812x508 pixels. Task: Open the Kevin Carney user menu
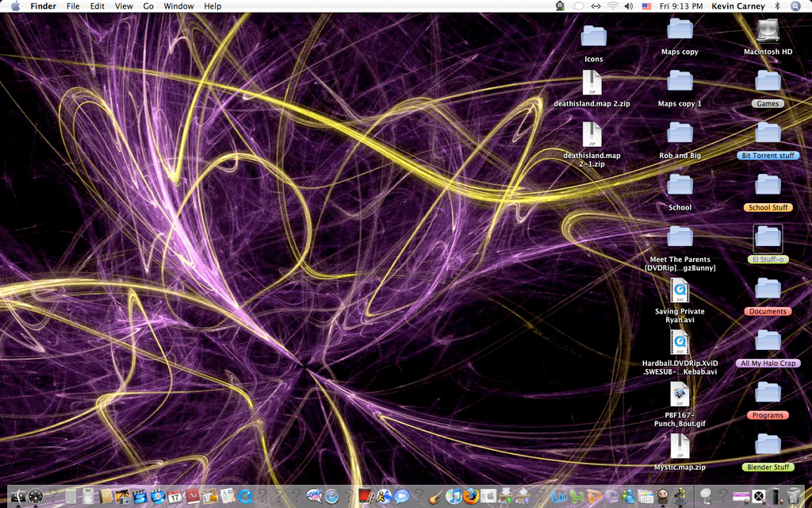(x=738, y=6)
